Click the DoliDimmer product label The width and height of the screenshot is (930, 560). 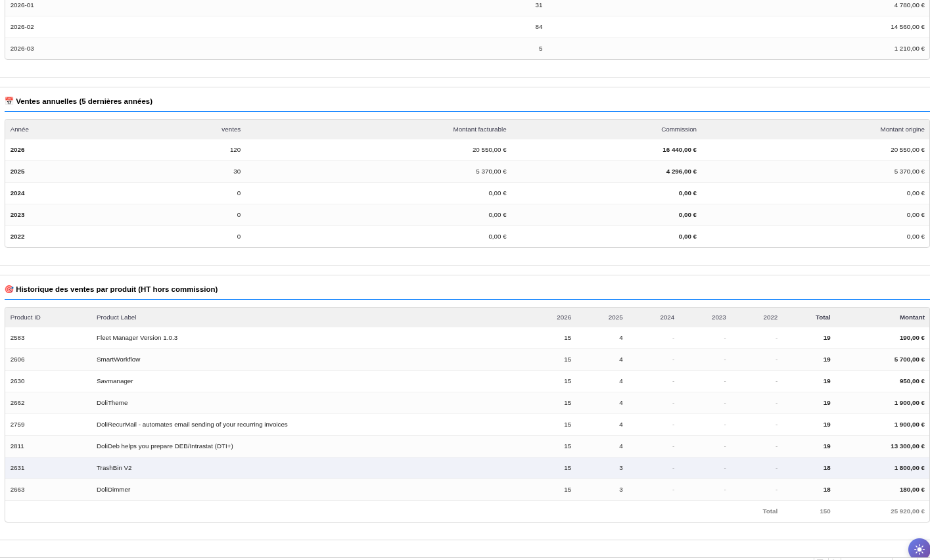[x=113, y=490]
